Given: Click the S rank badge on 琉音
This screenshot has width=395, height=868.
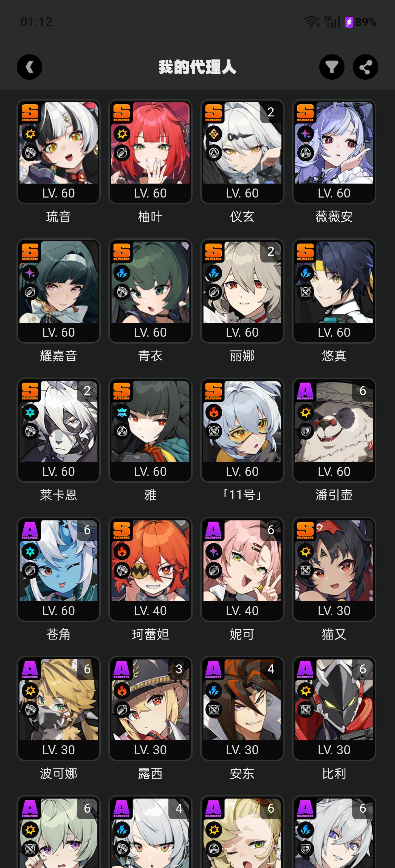Looking at the screenshot, I should [x=30, y=113].
